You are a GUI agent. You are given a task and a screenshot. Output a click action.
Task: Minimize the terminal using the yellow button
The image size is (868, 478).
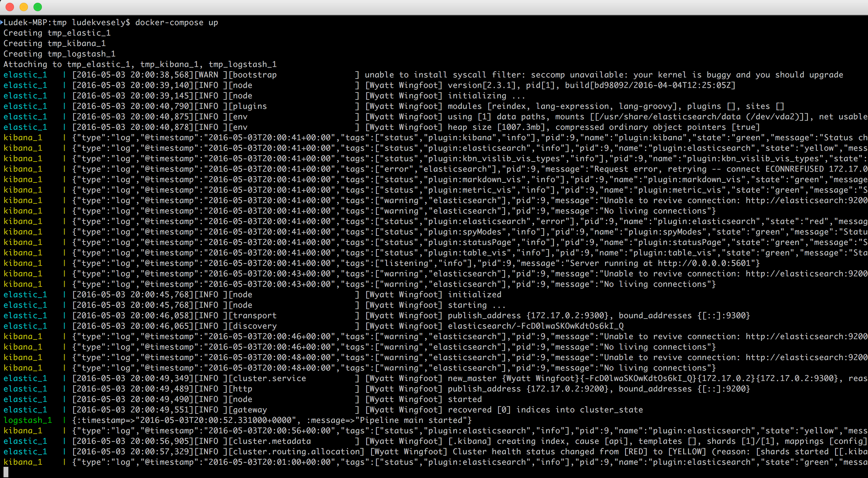24,7
